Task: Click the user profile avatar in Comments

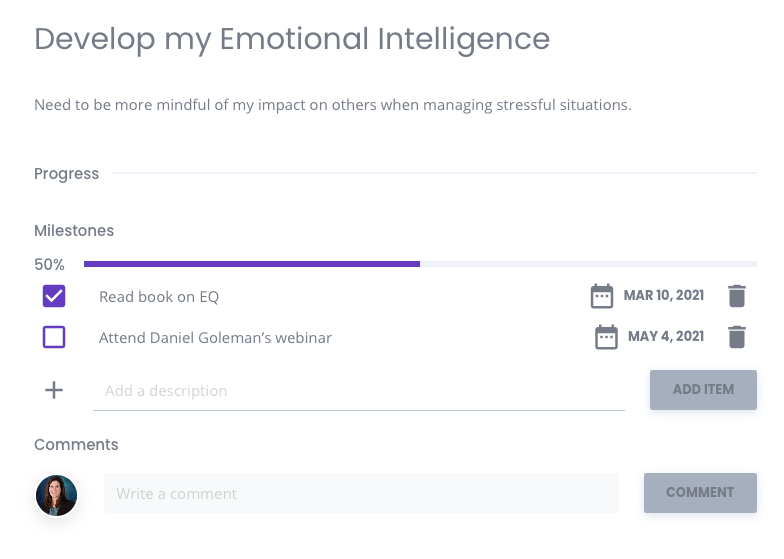Action: [56, 495]
